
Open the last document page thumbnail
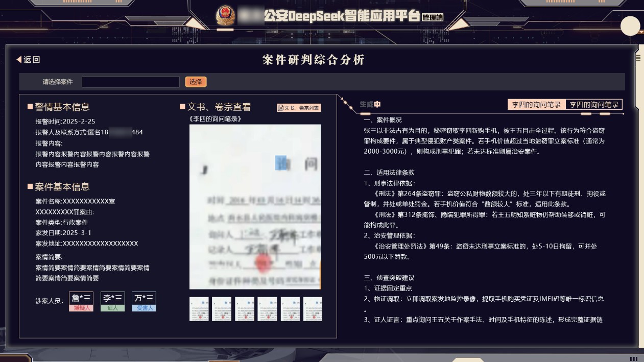coord(313,309)
